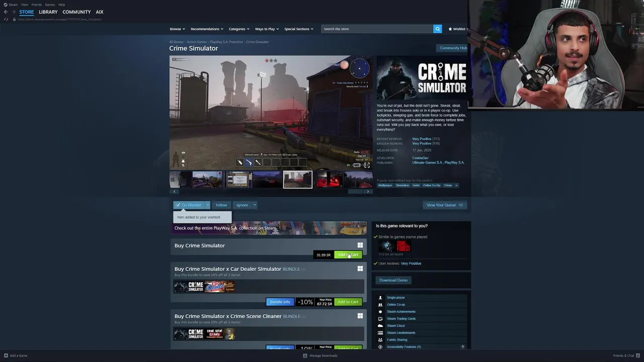
Task: Click Online Co-op feature icon
Action: coord(380,305)
